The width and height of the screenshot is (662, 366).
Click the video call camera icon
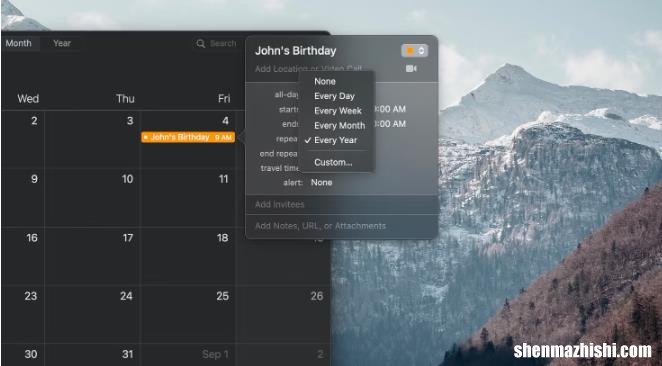click(411, 68)
